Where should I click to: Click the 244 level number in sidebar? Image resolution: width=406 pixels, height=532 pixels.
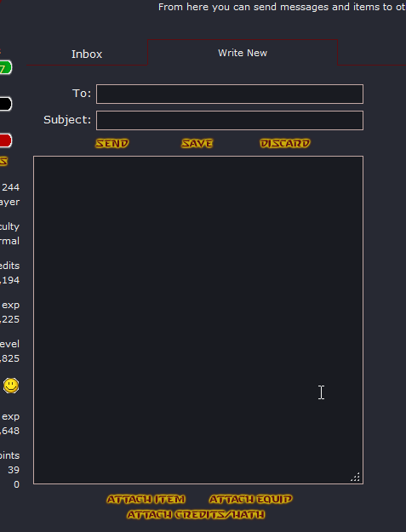[x=11, y=187]
